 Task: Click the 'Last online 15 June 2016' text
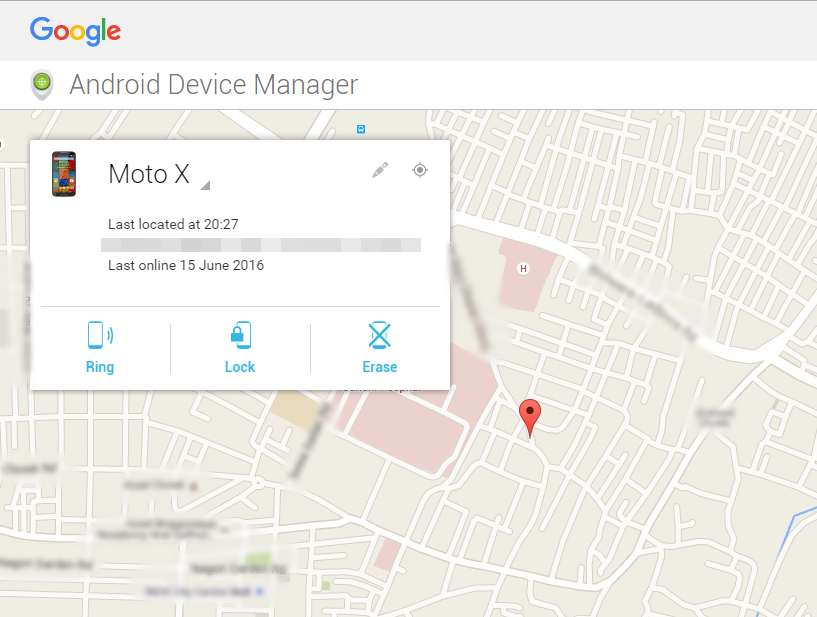(x=186, y=266)
